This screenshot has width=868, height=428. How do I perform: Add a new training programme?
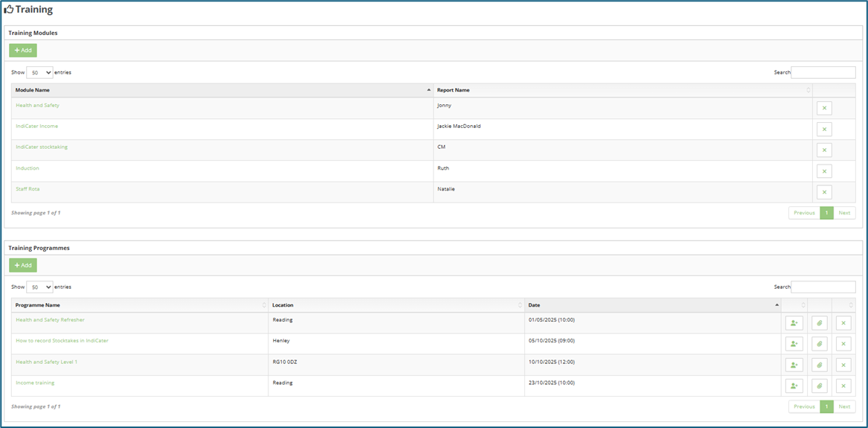click(x=23, y=265)
